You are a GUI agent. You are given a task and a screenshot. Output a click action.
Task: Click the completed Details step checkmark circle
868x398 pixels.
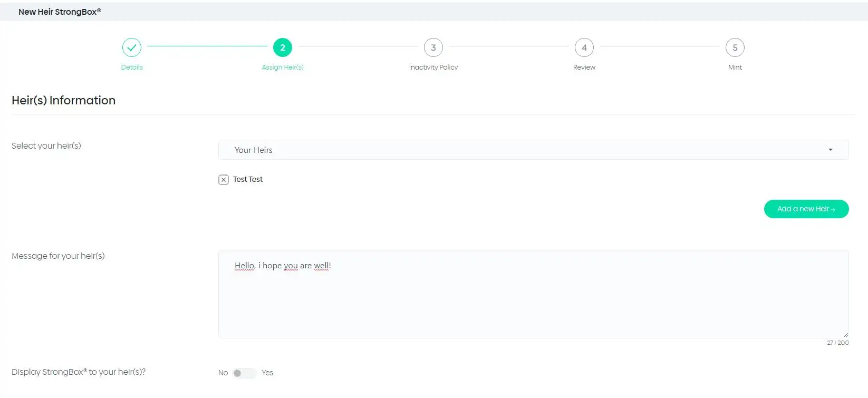coord(132,47)
